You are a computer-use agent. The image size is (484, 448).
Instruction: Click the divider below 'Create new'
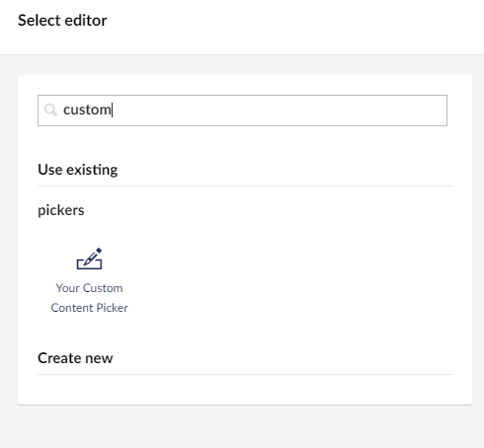tap(245, 374)
